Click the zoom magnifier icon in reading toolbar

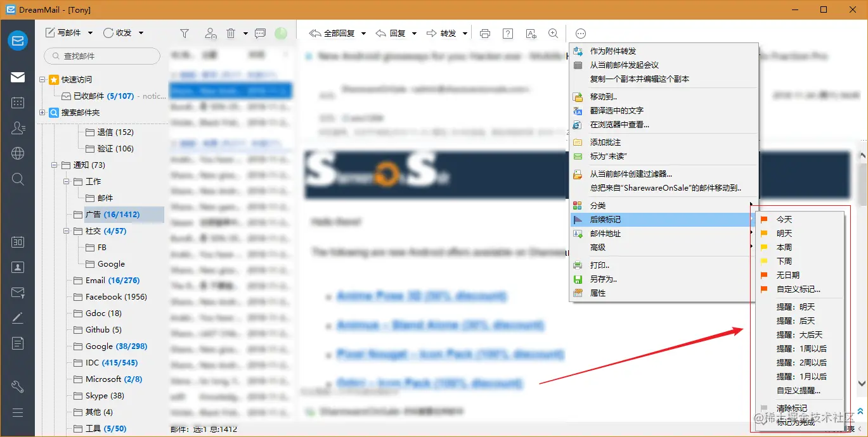554,33
